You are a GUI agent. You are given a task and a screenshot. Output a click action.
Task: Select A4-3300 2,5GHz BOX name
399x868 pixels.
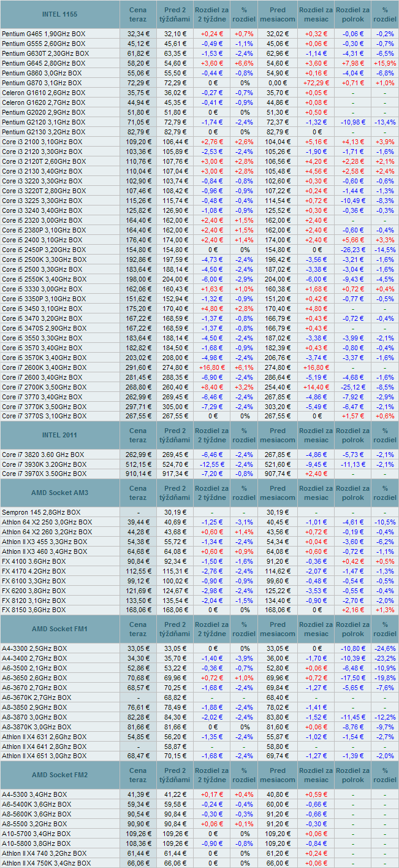pyautogui.click(x=34, y=648)
